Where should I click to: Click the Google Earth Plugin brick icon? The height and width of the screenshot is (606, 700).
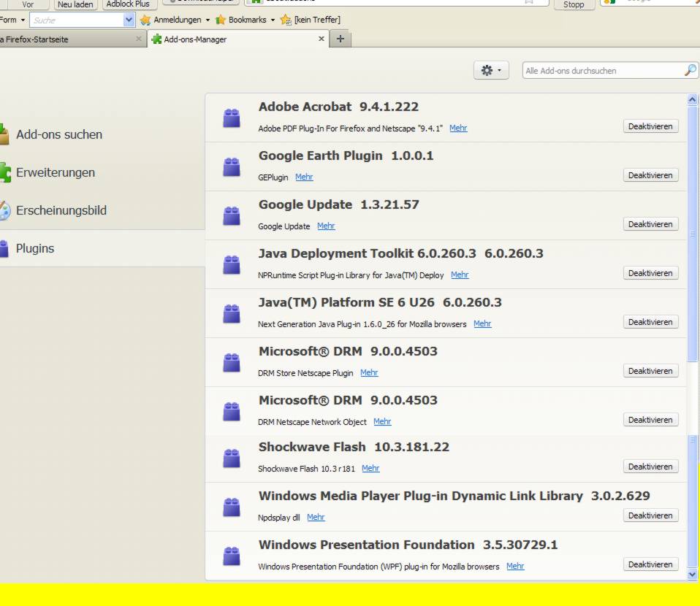[232, 166]
